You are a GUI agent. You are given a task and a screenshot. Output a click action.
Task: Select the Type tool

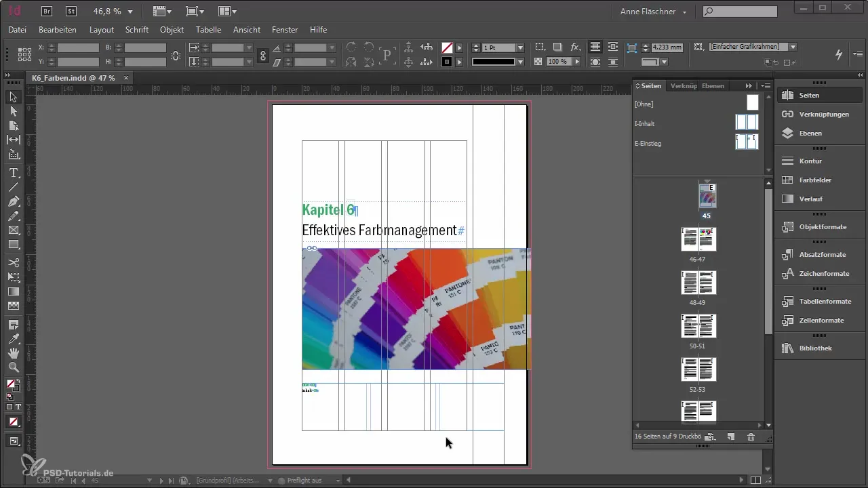[14, 173]
